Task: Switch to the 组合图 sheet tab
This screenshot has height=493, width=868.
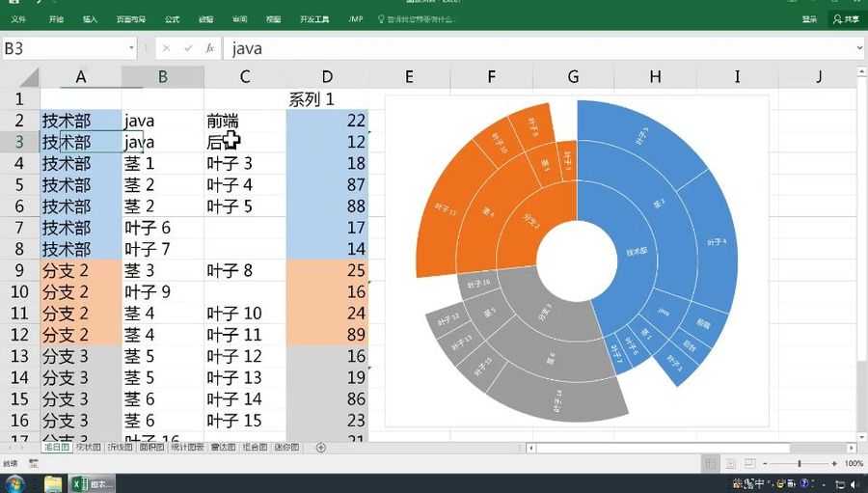Action: tap(255, 447)
